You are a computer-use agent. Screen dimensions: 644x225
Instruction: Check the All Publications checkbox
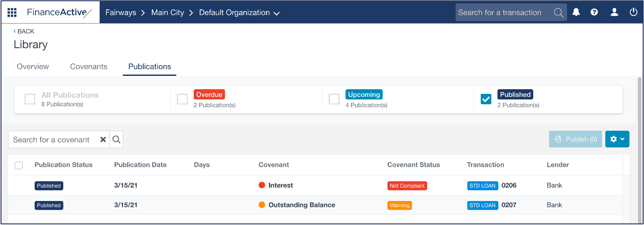point(30,99)
